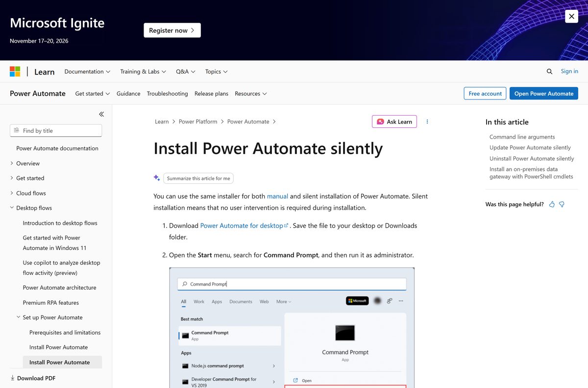Collapse the Desktop flows section
Image resolution: width=588 pixels, height=388 pixels.
coord(12,208)
